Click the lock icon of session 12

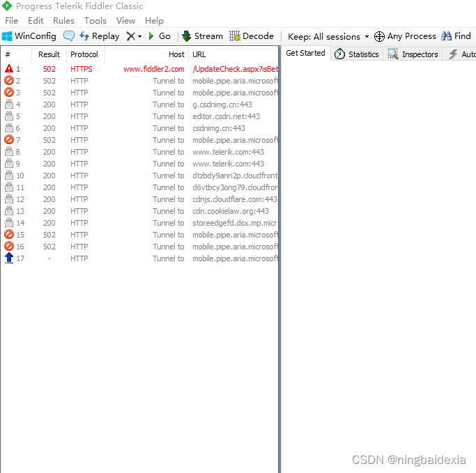point(9,199)
